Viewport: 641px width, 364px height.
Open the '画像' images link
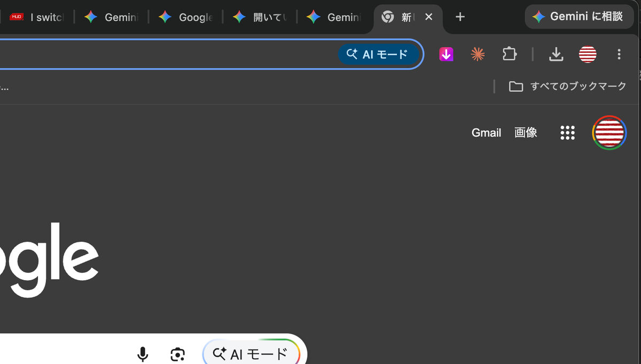click(x=526, y=133)
